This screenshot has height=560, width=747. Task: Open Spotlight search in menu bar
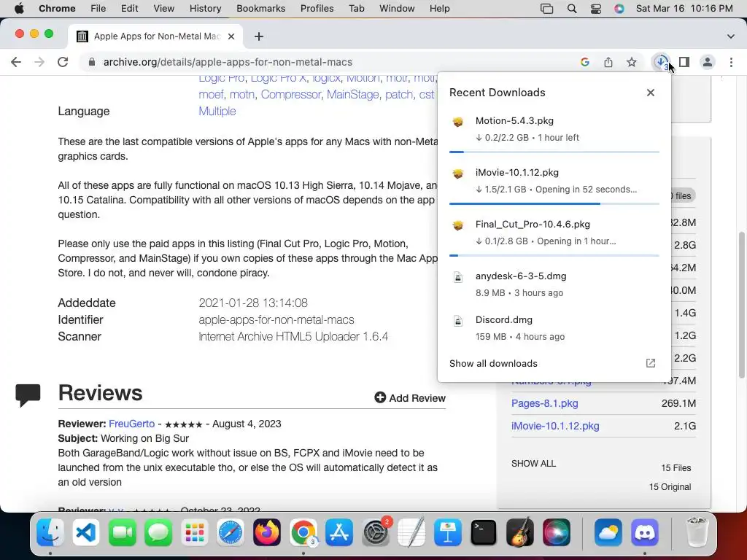click(x=572, y=9)
